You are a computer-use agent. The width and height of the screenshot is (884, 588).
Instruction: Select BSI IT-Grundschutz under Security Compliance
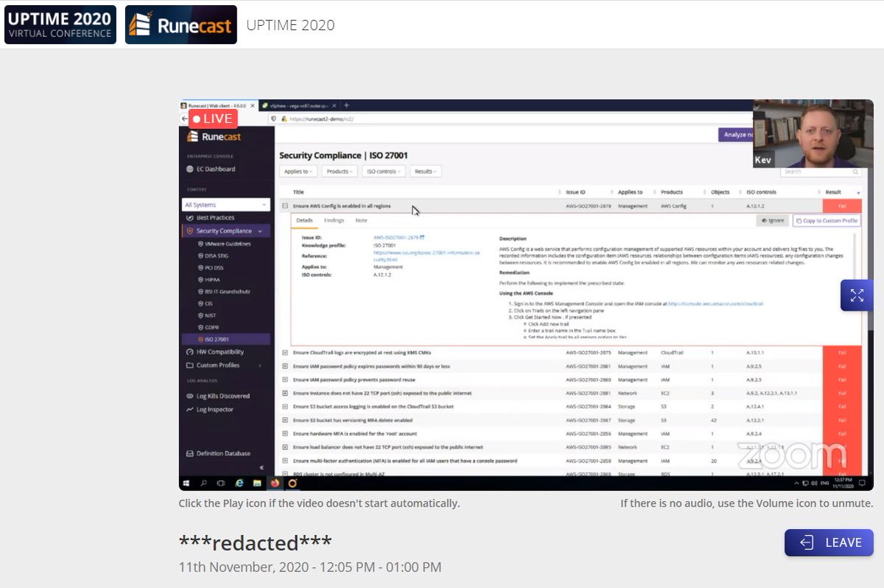[224, 291]
